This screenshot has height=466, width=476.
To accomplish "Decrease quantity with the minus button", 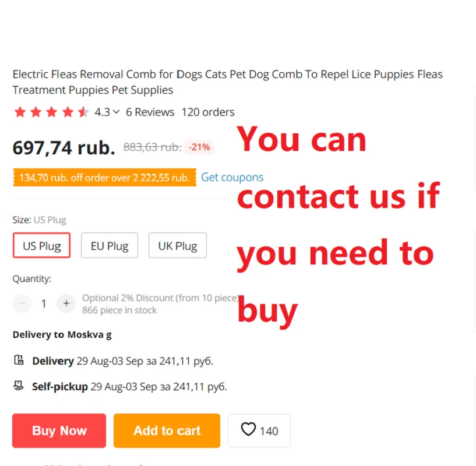I will [x=22, y=303].
